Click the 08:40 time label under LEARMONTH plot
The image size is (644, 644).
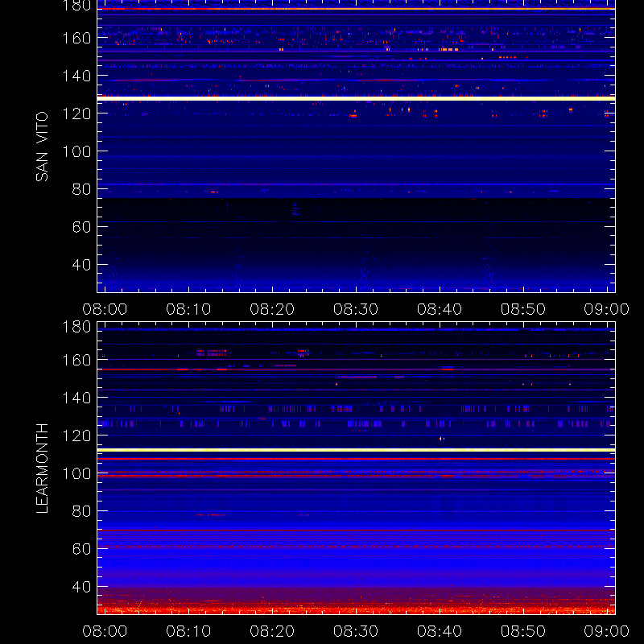(440, 631)
